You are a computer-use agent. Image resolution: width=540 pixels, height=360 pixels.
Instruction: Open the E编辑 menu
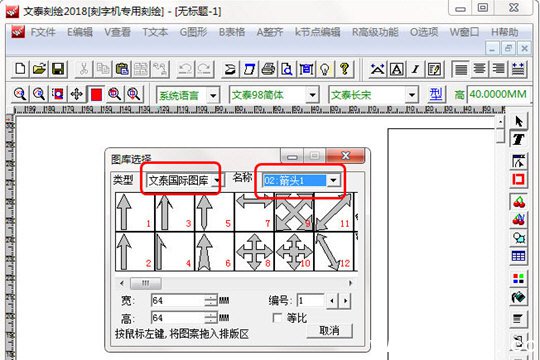[x=80, y=32]
